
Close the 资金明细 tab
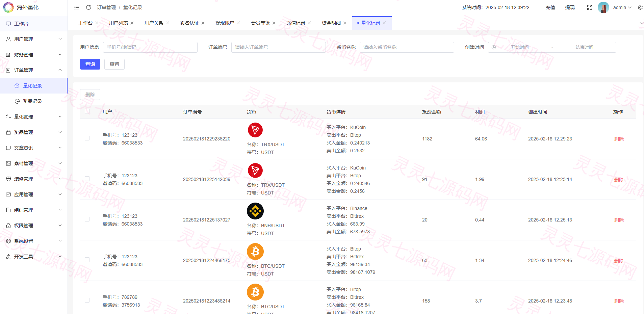[345, 23]
